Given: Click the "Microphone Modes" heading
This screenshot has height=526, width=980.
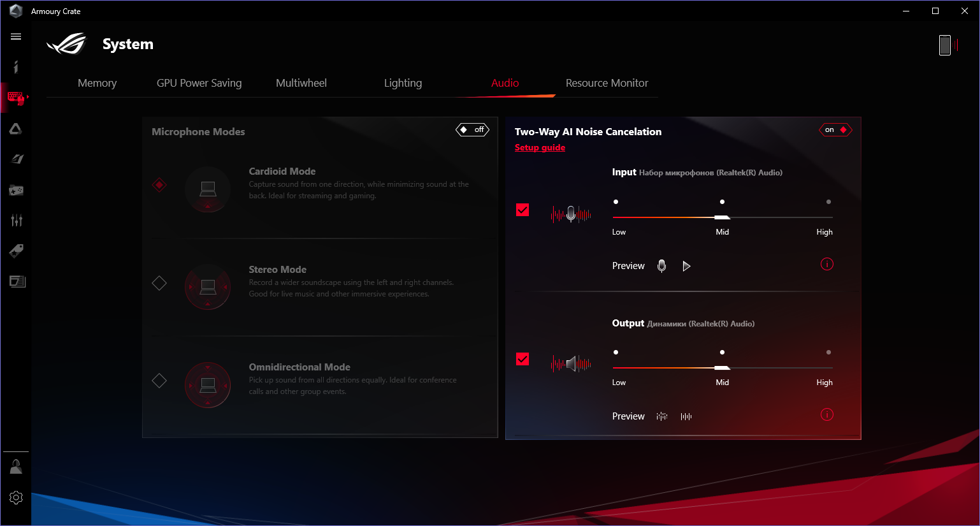Looking at the screenshot, I should click(x=198, y=132).
